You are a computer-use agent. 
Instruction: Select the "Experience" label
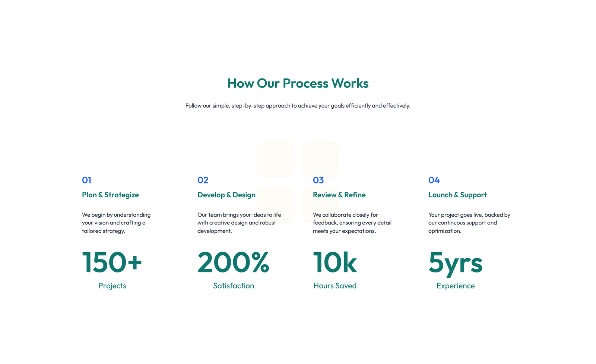point(455,286)
